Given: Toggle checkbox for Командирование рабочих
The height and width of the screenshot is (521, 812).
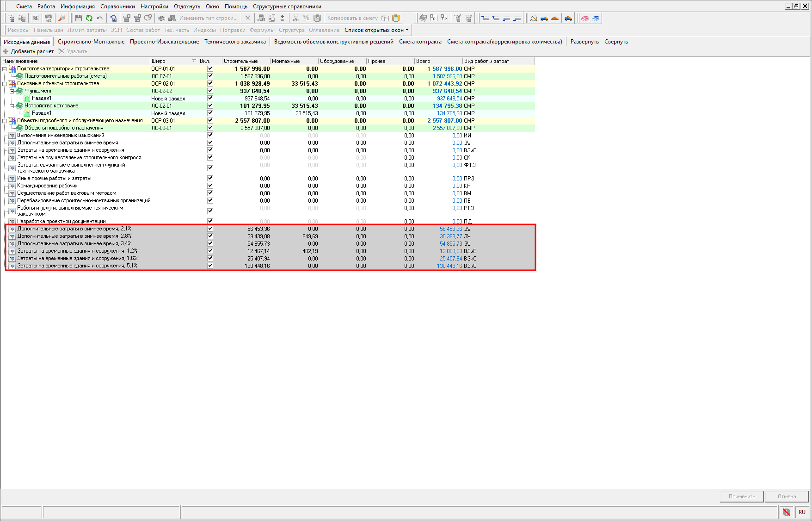Looking at the screenshot, I should pyautogui.click(x=210, y=186).
